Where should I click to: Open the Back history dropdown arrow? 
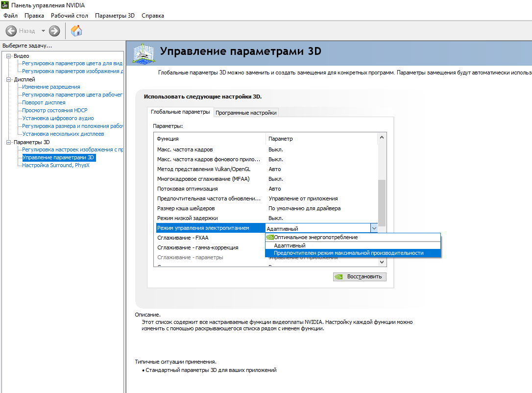pyautogui.click(x=43, y=31)
